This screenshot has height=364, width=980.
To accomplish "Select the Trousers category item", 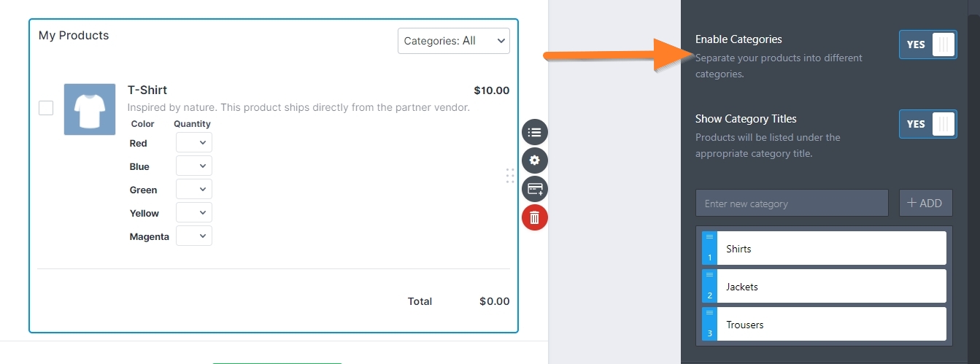I will [x=831, y=324].
